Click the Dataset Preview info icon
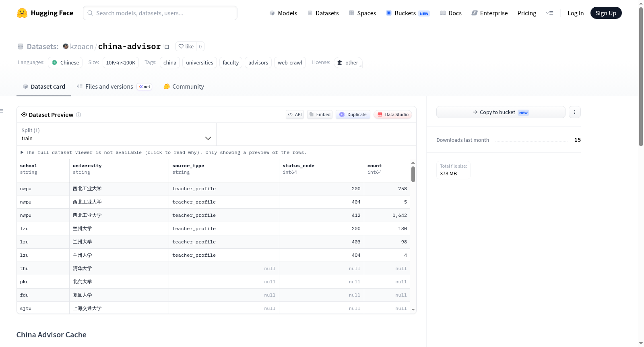 [x=78, y=115]
